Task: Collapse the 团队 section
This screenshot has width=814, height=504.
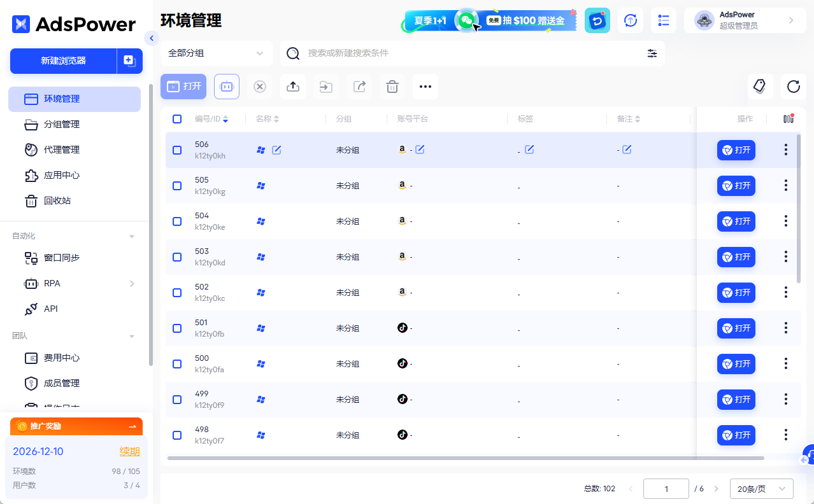Action: (x=132, y=335)
